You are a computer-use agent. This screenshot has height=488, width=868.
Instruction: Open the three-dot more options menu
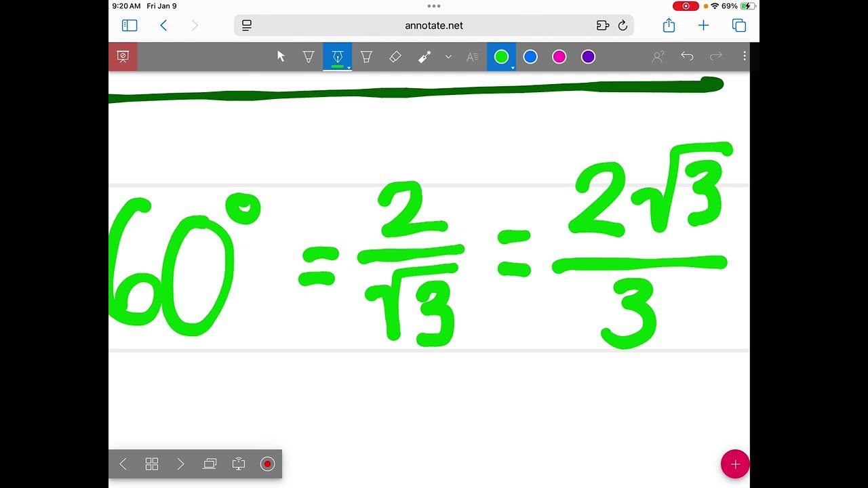tap(744, 56)
